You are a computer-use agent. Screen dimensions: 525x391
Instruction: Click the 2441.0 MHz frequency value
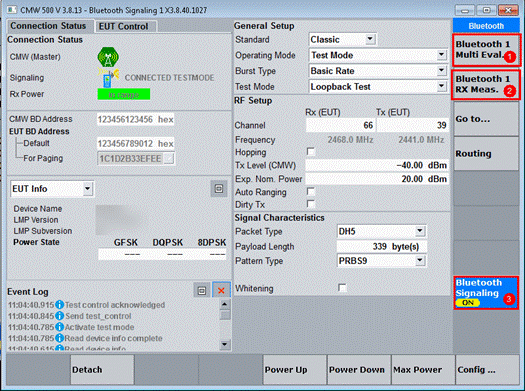421,140
